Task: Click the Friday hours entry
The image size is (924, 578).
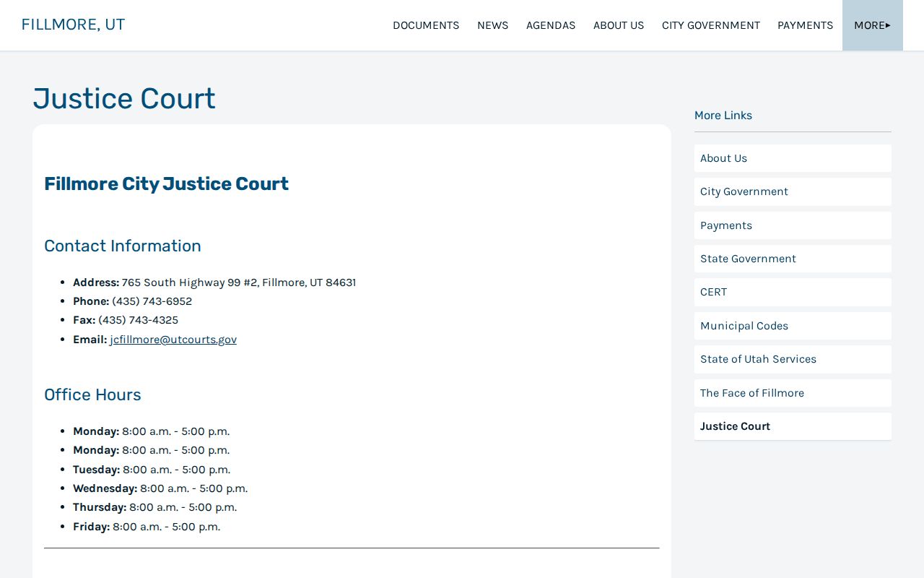Action: [x=147, y=527]
